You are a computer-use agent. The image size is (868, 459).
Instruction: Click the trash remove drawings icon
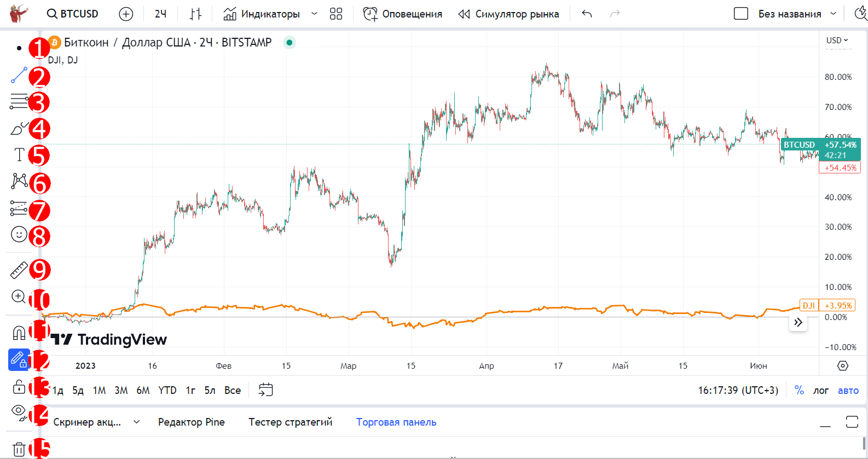click(19, 449)
